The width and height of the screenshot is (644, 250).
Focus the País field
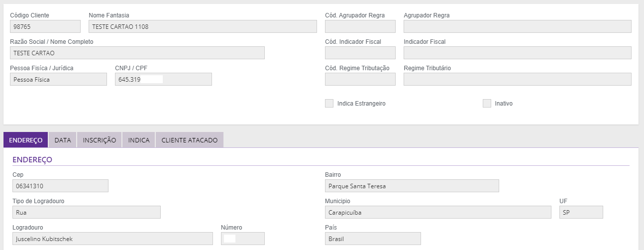[373, 239]
